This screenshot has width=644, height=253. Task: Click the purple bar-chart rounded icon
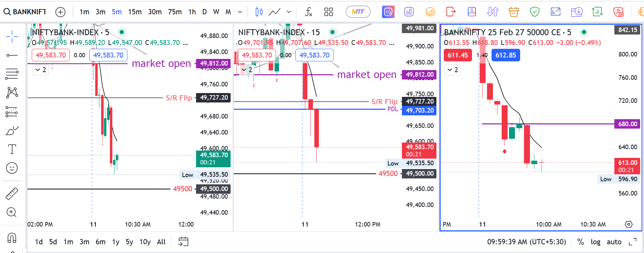409,12
